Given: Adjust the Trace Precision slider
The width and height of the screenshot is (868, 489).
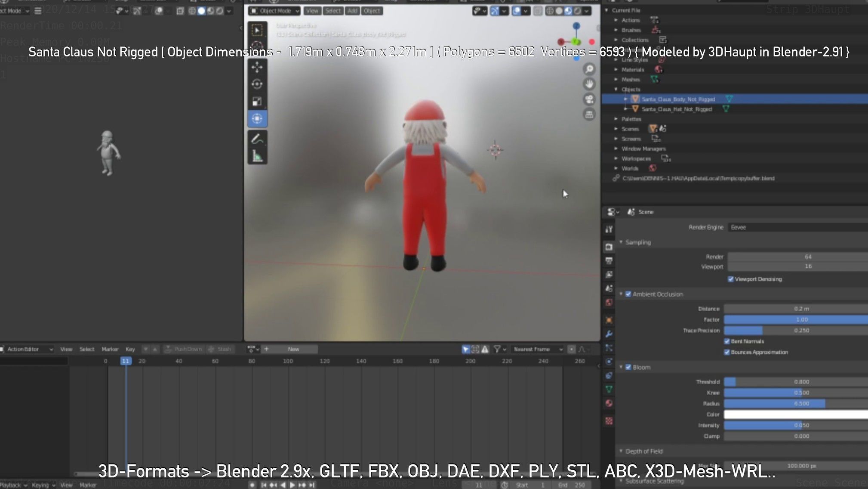Looking at the screenshot, I should pyautogui.click(x=796, y=331).
